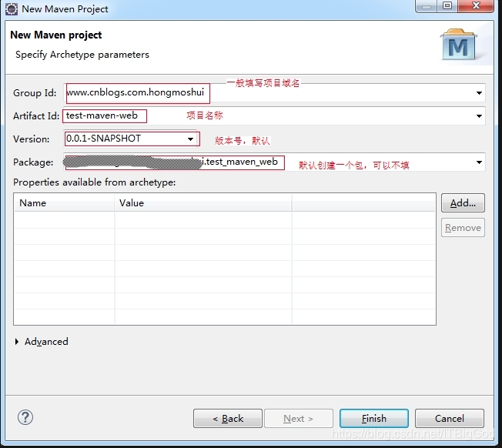Click the Artifact Id field test-maven-web
502x448 pixels.
click(274, 115)
